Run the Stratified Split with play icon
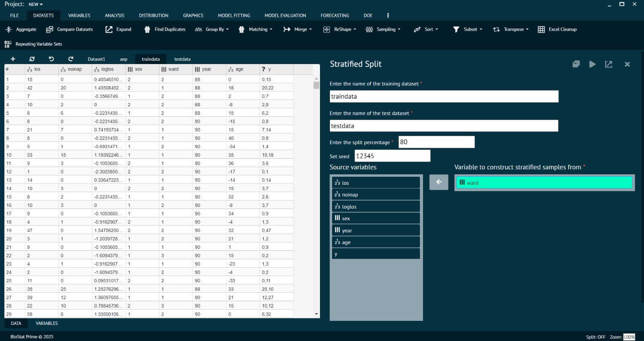The height and width of the screenshot is (341, 644). click(592, 64)
